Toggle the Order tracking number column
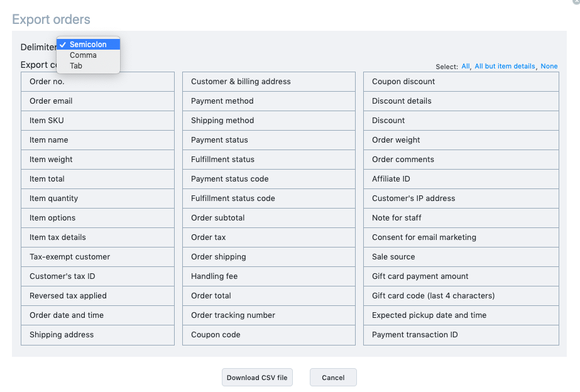 [268, 315]
